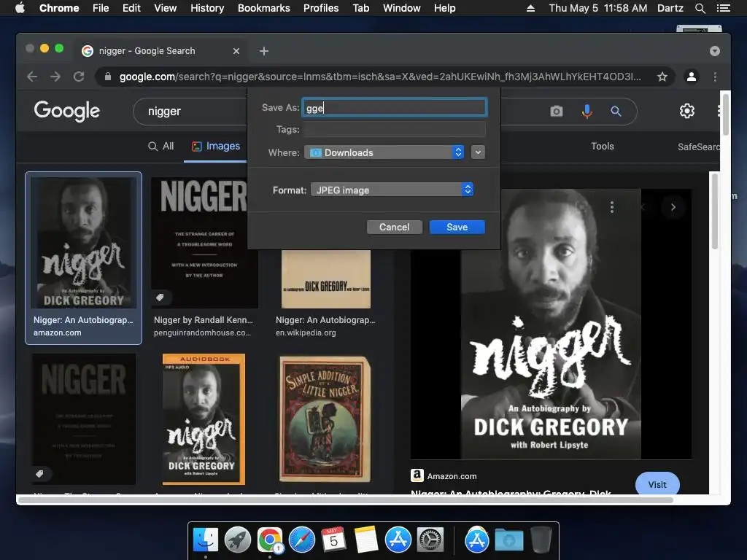Open Calendar from the Dock
The width and height of the screenshot is (747, 560).
[x=333, y=540]
